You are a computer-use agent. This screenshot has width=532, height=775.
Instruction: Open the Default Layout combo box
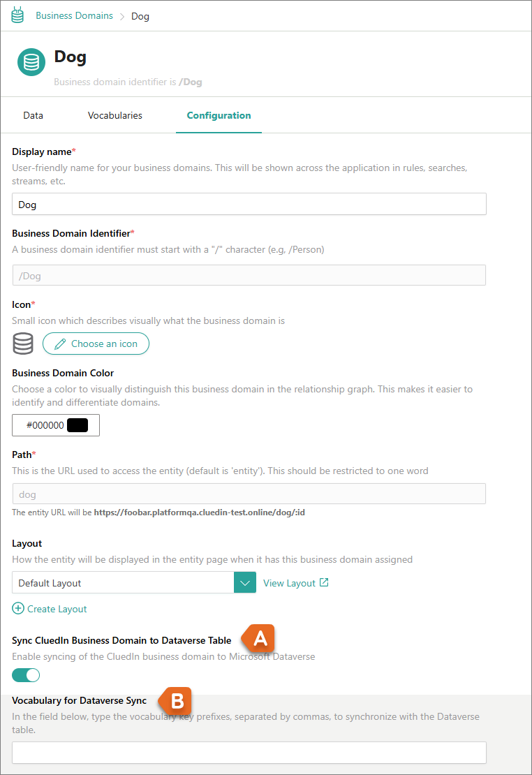tap(123, 583)
